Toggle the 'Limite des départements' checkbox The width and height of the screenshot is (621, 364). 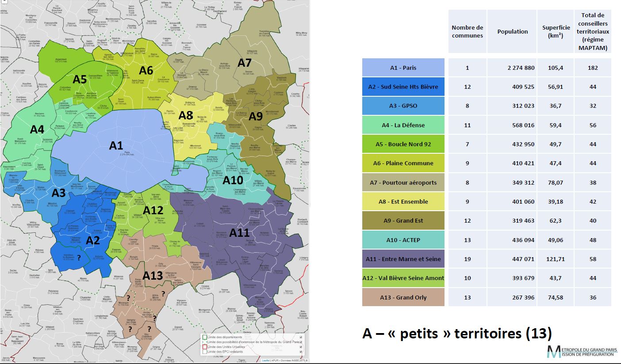pyautogui.click(x=301, y=337)
